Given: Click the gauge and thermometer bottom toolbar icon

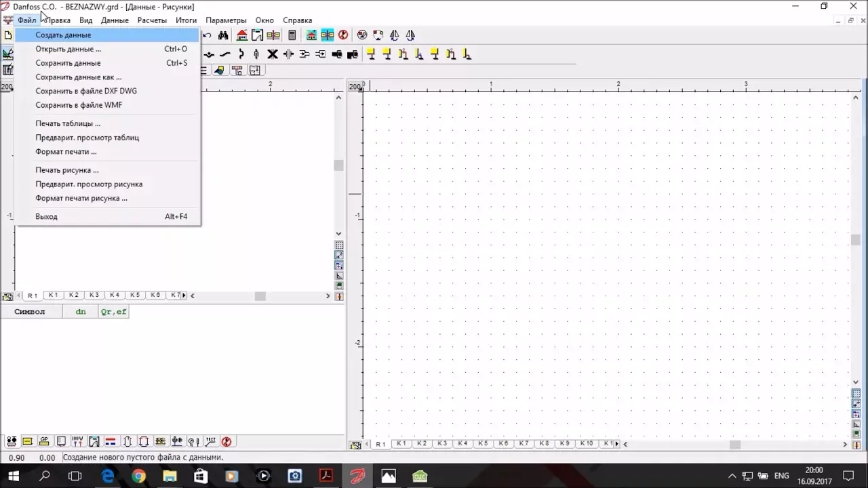Looking at the screenshot, I should (193, 441).
